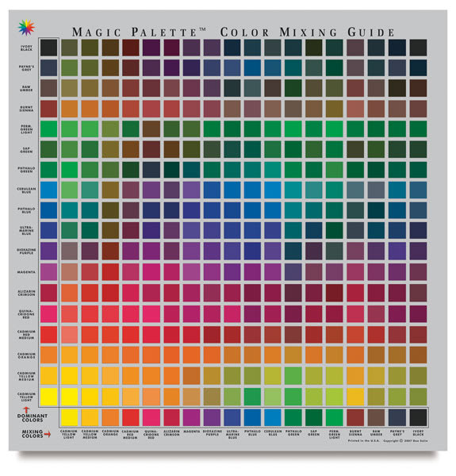Click the Ivory Black row label on left
The image size is (456, 476).
pyautogui.click(x=26, y=48)
